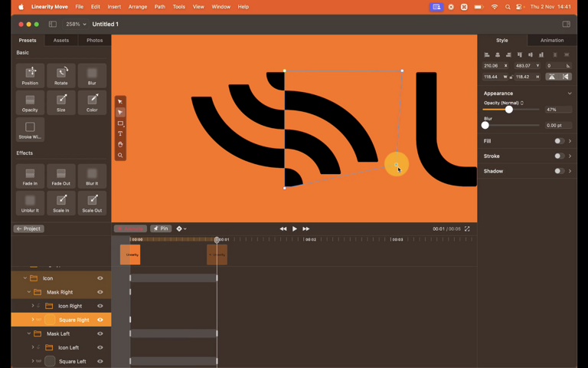Expand the Icon Right group
Viewport: 588px width, 368px height.
(x=33, y=306)
